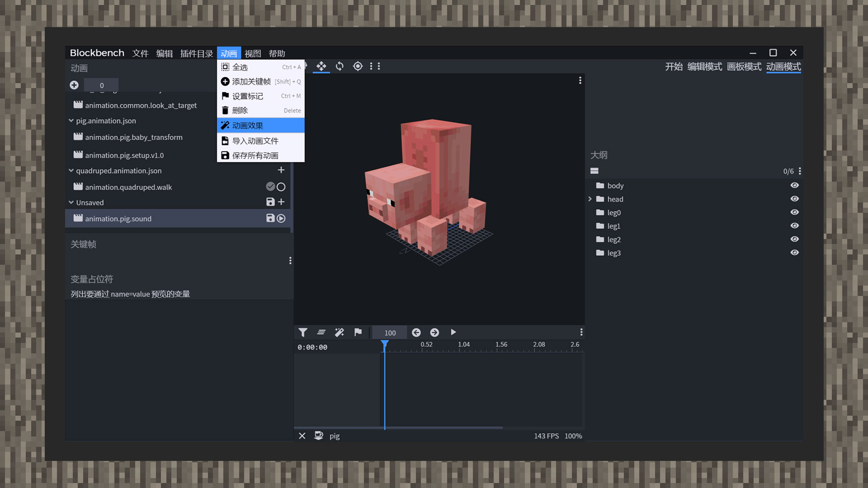The image size is (868, 488).
Task: Collapse the quadruped.animation.json group
Action: point(71,170)
